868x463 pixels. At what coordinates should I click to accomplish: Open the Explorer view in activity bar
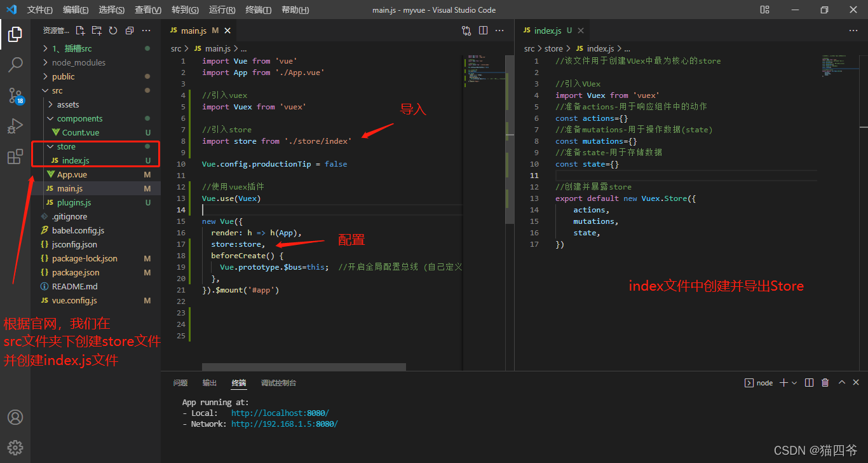[15, 34]
